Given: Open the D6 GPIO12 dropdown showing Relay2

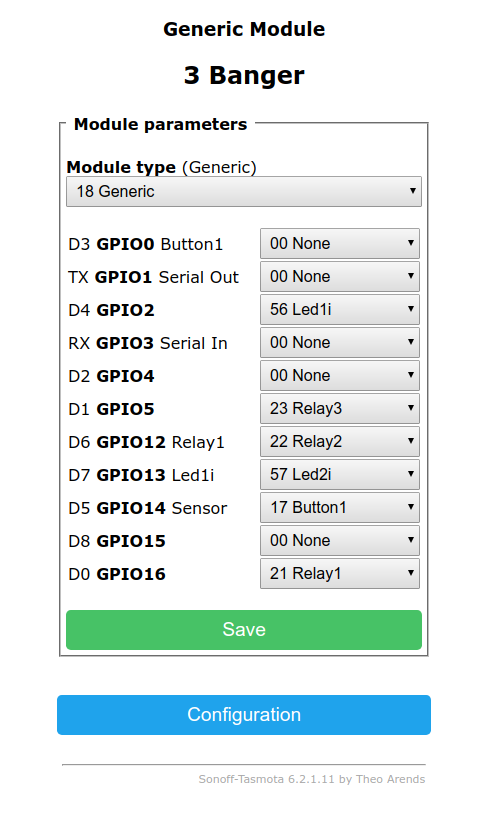Looking at the screenshot, I should click(x=339, y=441).
